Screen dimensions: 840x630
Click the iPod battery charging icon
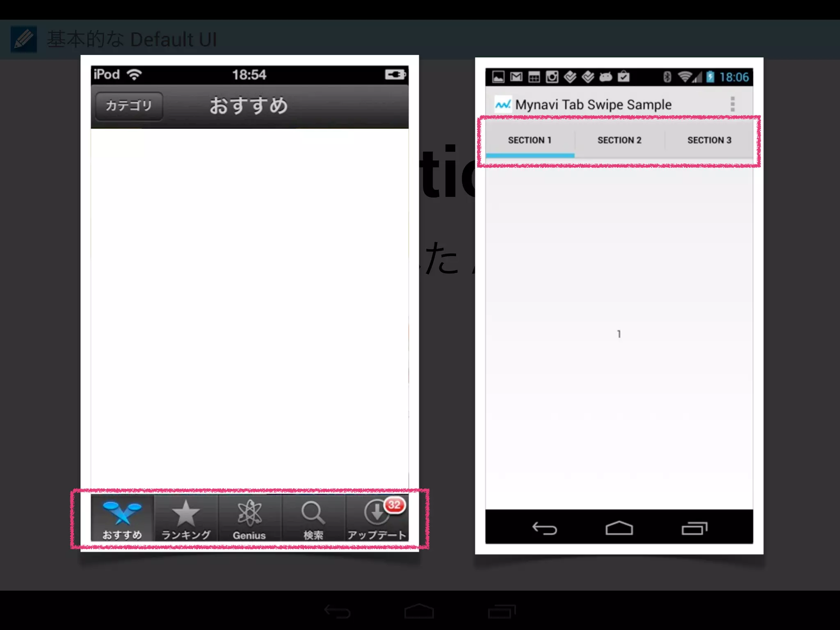point(395,75)
